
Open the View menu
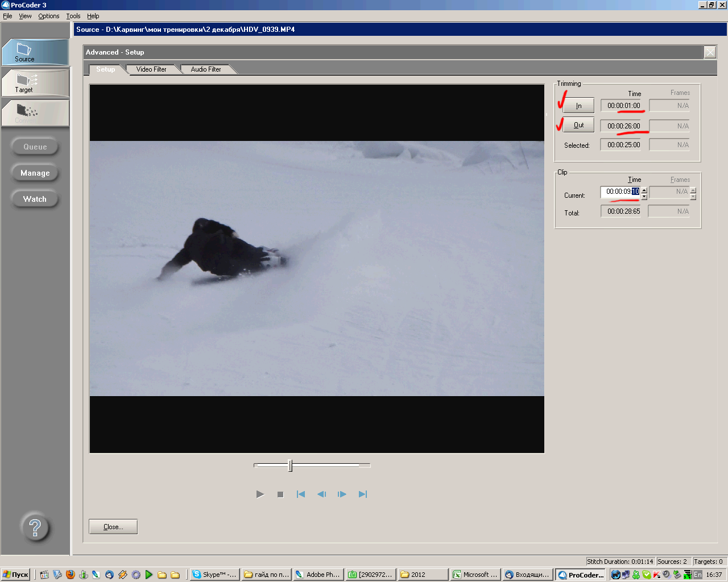pyautogui.click(x=25, y=16)
